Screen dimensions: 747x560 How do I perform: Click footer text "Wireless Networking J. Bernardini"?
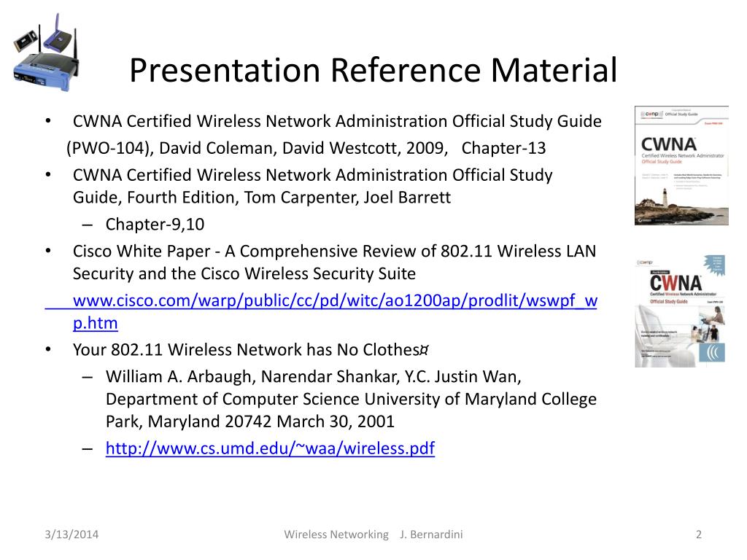[373, 534]
